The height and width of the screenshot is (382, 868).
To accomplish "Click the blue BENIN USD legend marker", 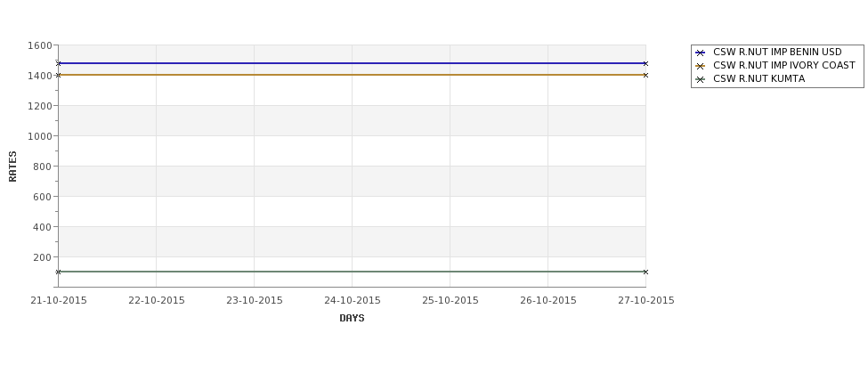I will 700,53.
